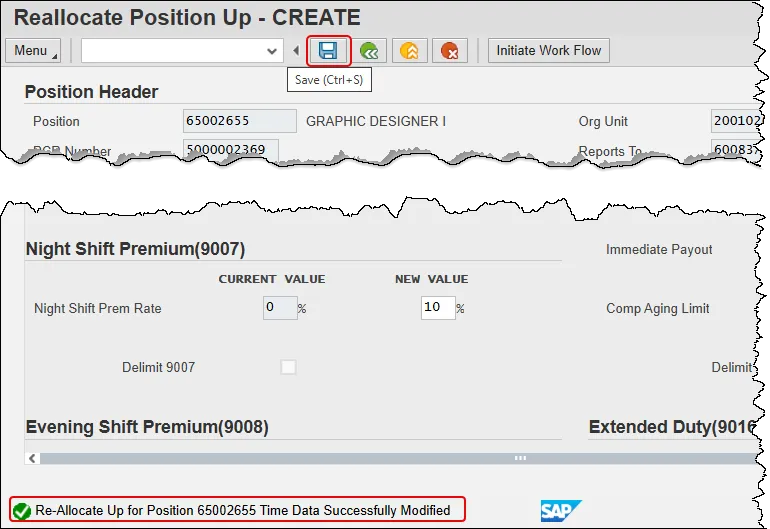770x529 pixels.
Task: Click the Org Unit field
Action: pyautogui.click(x=735, y=121)
